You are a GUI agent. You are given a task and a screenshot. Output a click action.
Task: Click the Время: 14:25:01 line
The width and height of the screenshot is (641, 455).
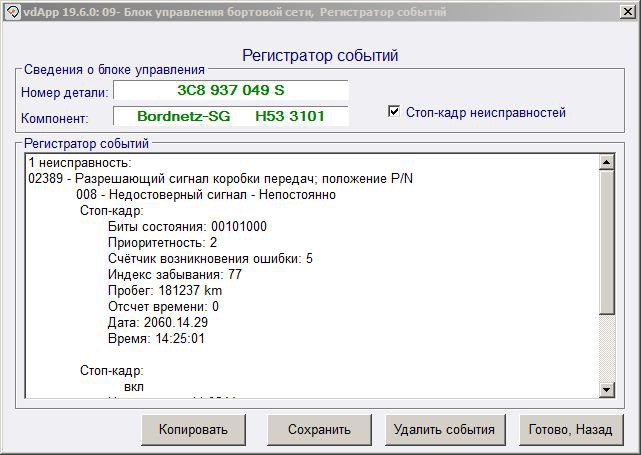coord(155,338)
